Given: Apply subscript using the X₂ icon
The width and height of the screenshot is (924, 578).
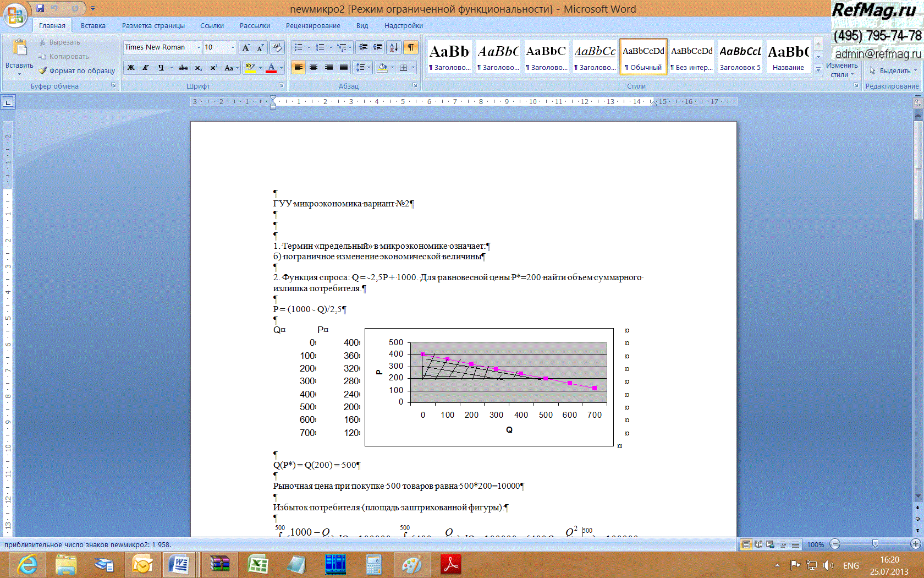Looking at the screenshot, I should (198, 68).
